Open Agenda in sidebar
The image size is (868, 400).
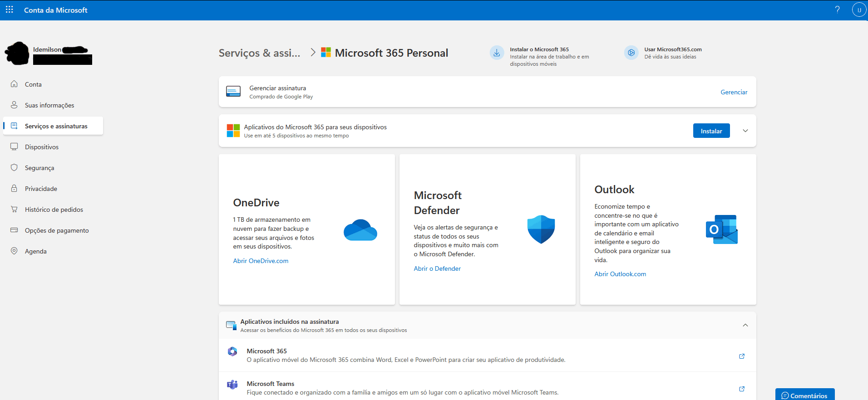point(36,251)
